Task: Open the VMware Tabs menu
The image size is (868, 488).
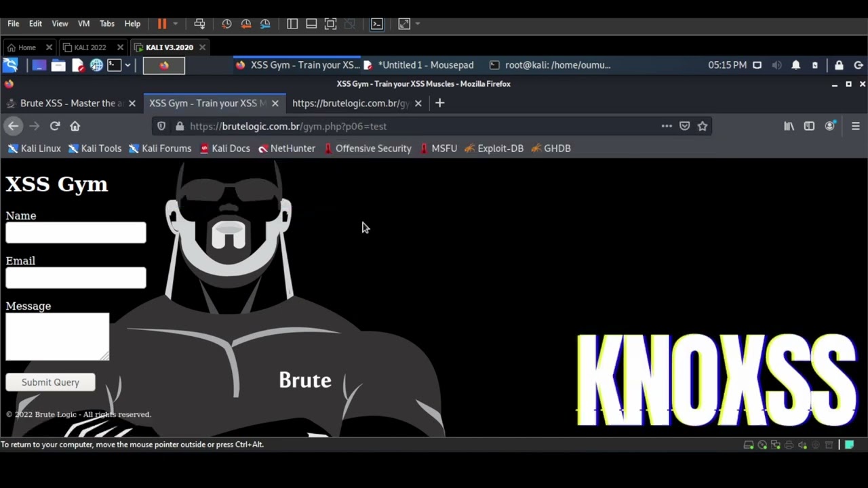Action: point(107,24)
